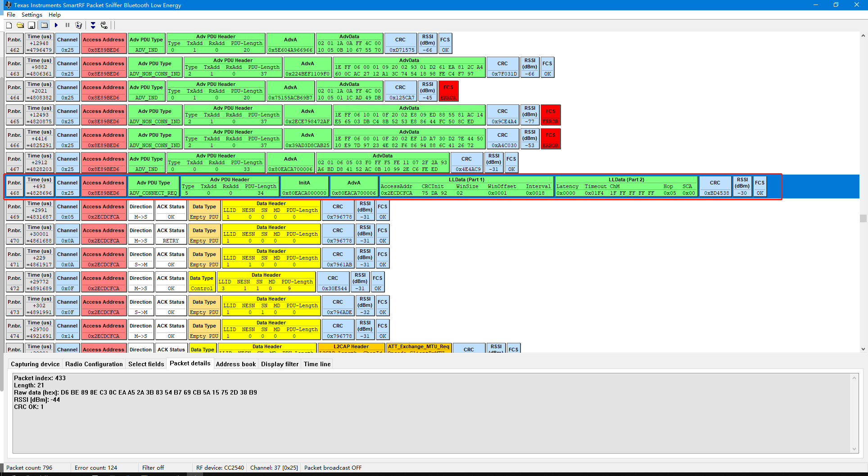Switch to the Address book tab

pyautogui.click(x=236, y=364)
